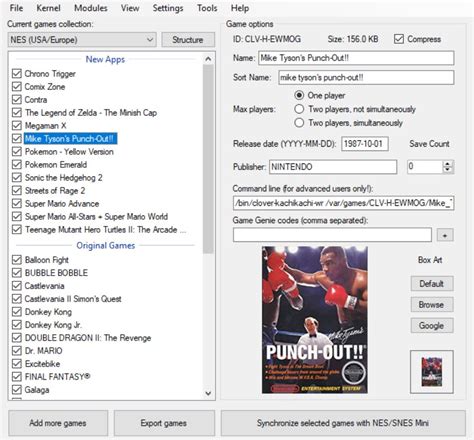
Task: Click the small box art thumbnail preview
Action: click(x=432, y=372)
